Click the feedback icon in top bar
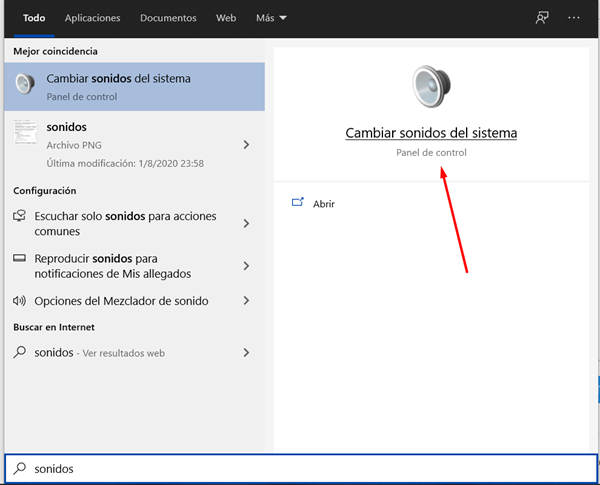 point(542,18)
